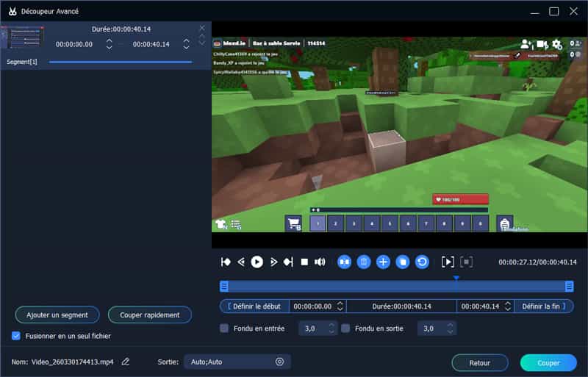Click the Segment[1] blue progress bar
Viewport: 588px width, 377px height.
click(x=121, y=62)
